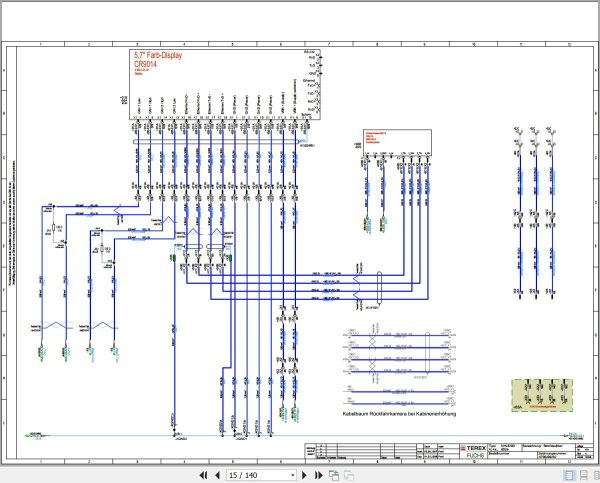Click the olive highlighted connector block
600x483 pixels.
(542, 395)
